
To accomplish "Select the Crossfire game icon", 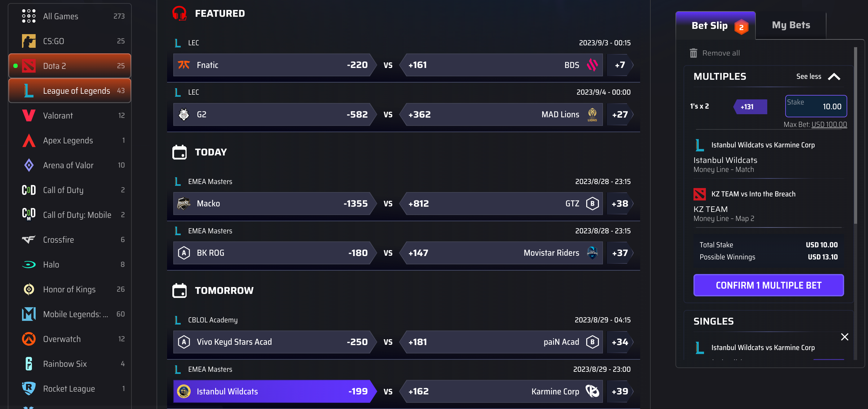I will (29, 240).
